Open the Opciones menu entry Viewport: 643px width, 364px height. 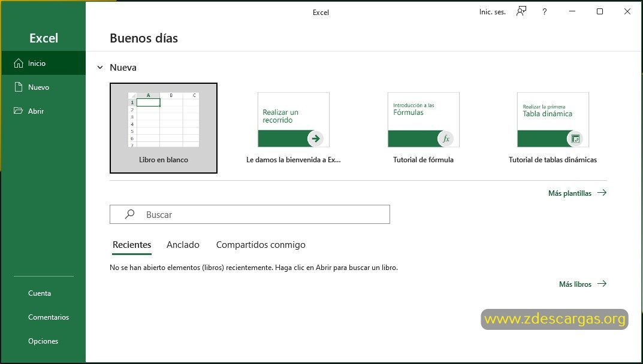[43, 341]
